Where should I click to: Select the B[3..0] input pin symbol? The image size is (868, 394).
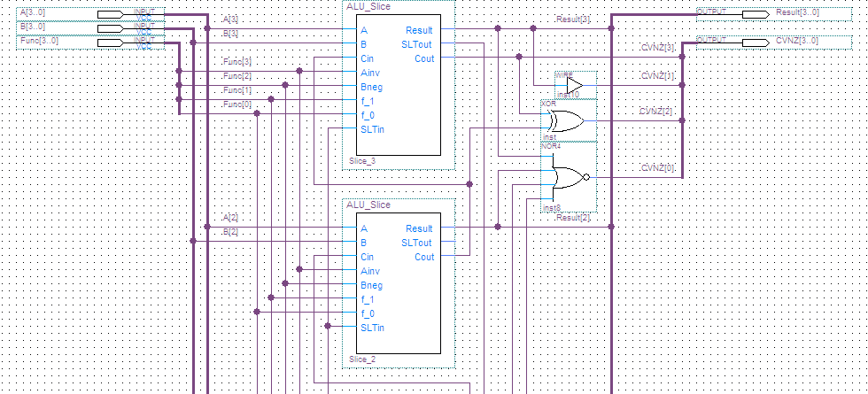pyautogui.click(x=111, y=27)
